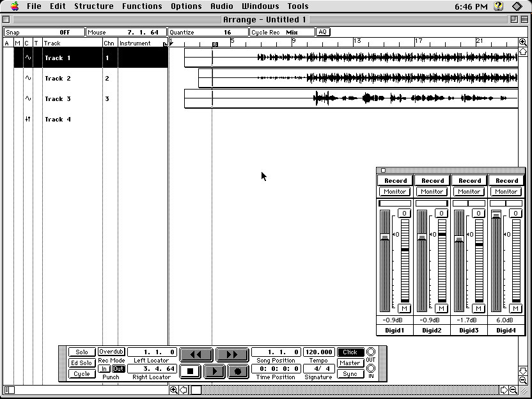Click the Left Locator value field
Viewport: 532px width, 399px height.
pos(152,352)
